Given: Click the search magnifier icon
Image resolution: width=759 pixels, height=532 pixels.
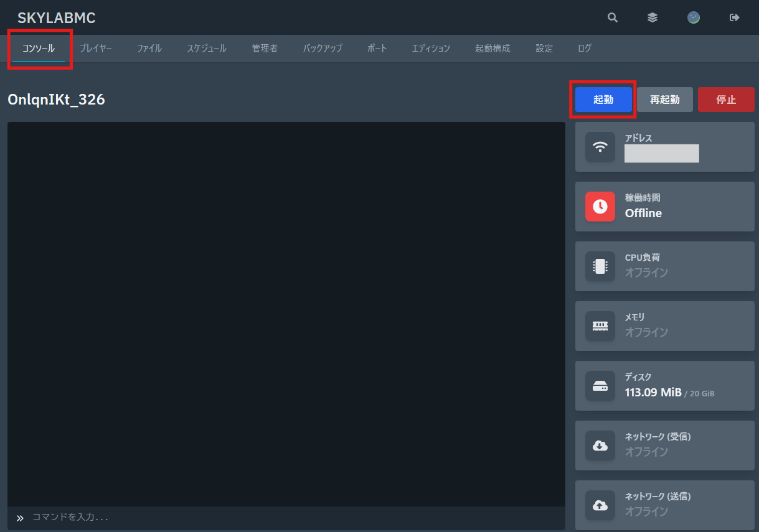Looking at the screenshot, I should (613, 17).
